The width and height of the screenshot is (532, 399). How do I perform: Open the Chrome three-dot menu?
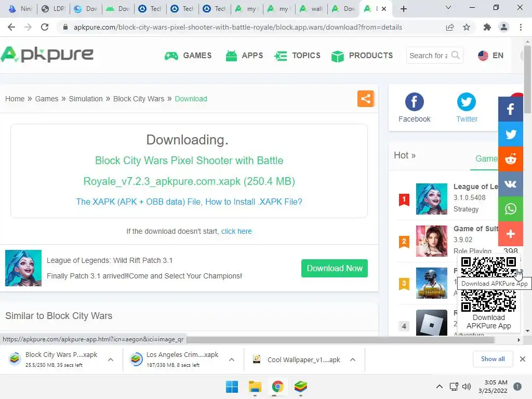pos(521,27)
